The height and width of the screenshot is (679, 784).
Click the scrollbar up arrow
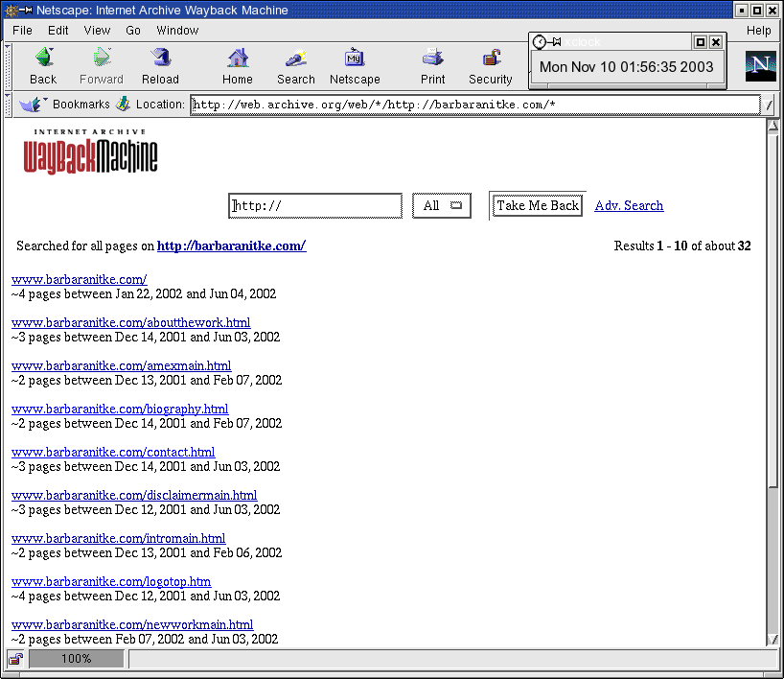pyautogui.click(x=773, y=126)
